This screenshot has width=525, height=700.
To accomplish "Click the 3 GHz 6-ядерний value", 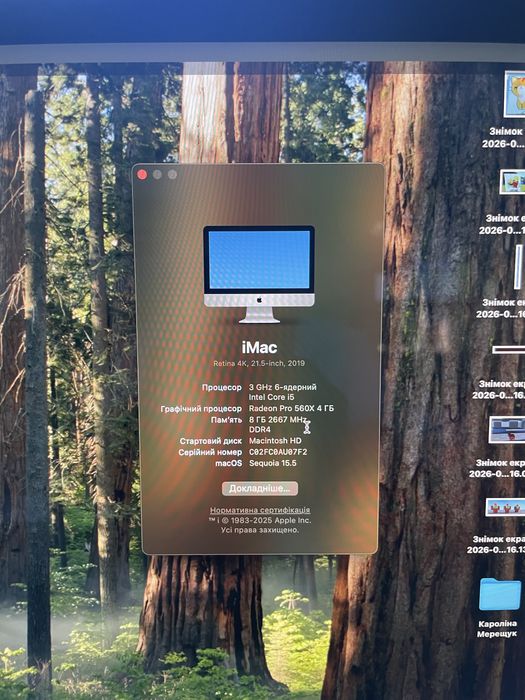I will pyautogui.click(x=283, y=387).
